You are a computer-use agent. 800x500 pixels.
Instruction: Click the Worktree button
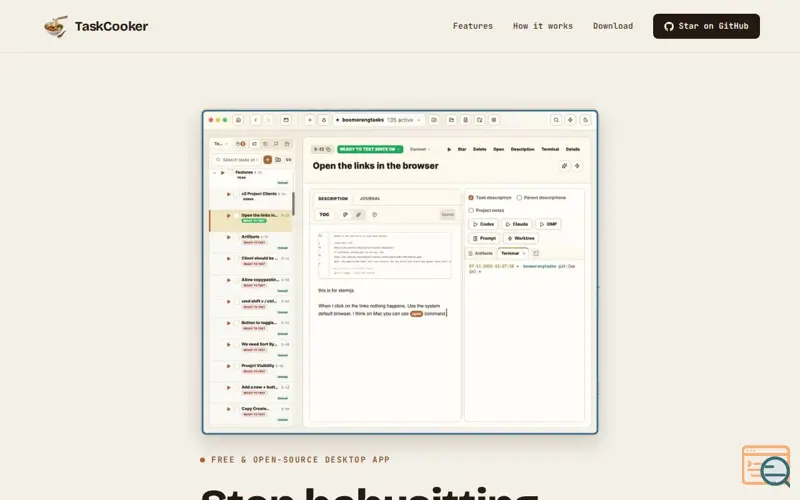pos(521,238)
